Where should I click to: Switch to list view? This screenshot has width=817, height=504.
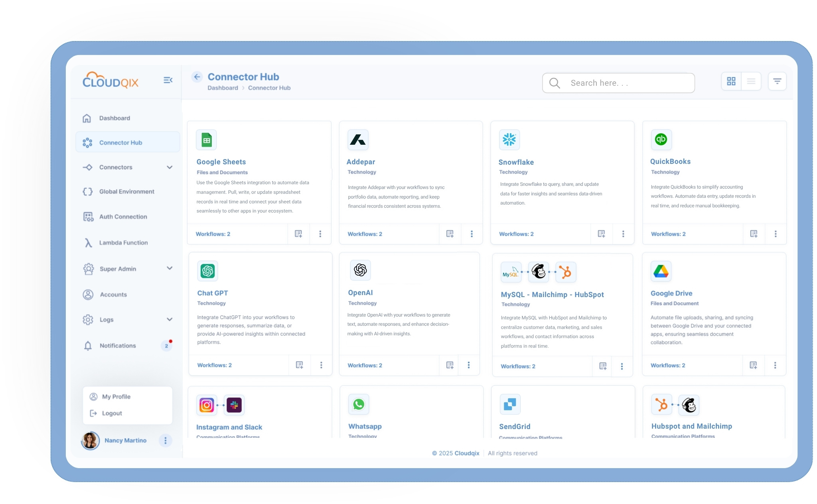point(751,81)
